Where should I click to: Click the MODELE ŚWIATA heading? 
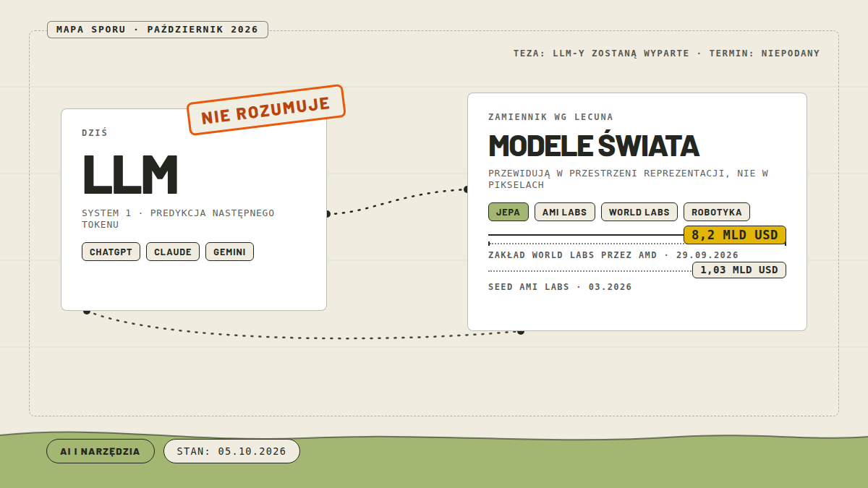coord(594,145)
